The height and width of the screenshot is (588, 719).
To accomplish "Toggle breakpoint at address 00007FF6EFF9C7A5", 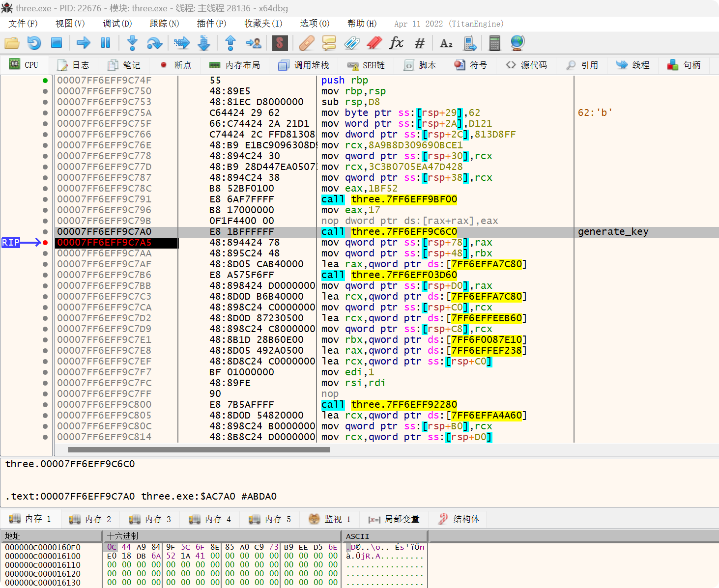I will pyautogui.click(x=45, y=243).
